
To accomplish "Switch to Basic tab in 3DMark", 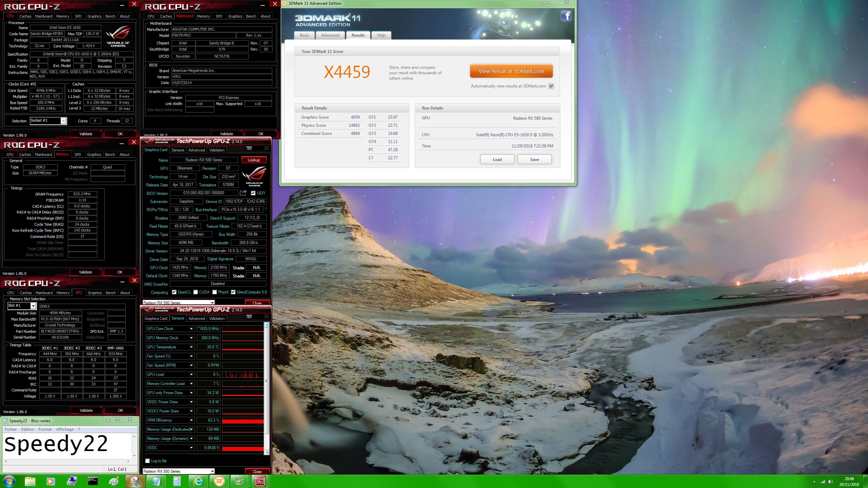I will coord(304,35).
